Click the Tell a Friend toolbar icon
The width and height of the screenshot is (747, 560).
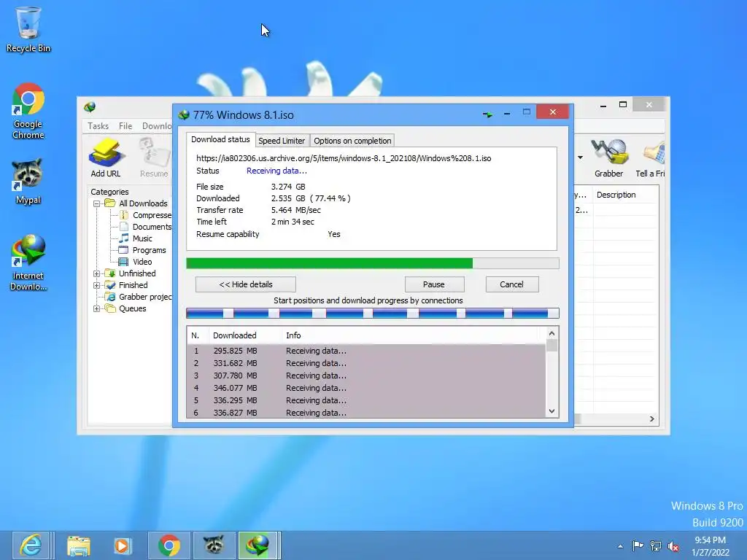pyautogui.click(x=651, y=157)
